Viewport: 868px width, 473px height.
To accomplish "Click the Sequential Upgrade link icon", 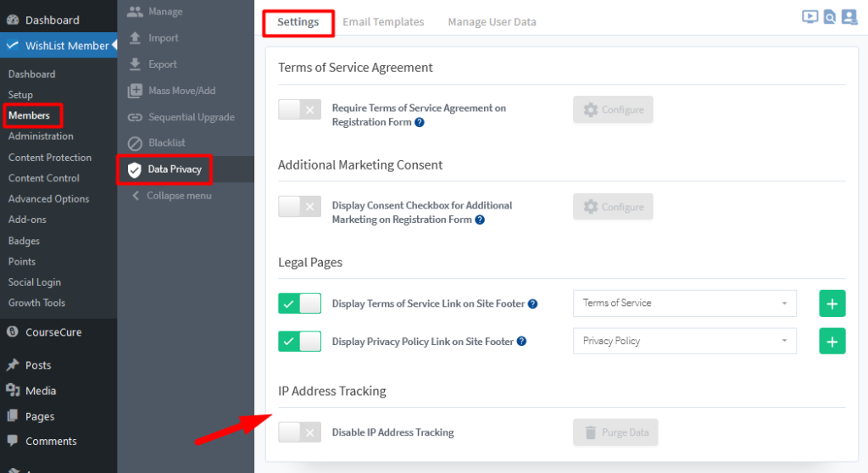I will click(135, 117).
